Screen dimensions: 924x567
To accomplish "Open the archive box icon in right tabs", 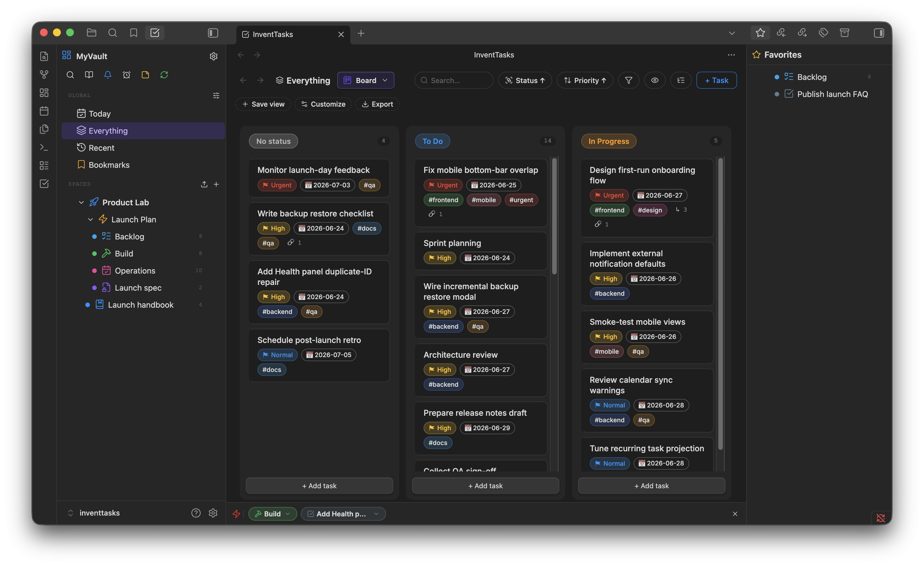I will [x=844, y=33].
